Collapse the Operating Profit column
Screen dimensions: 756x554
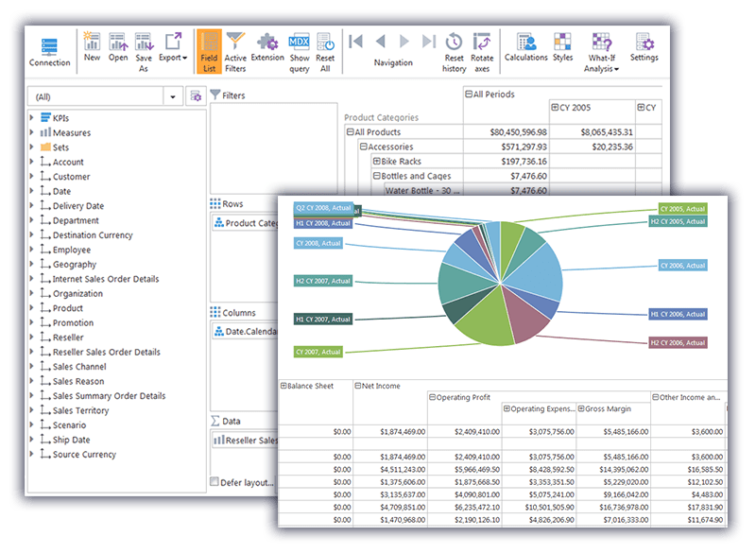pyautogui.click(x=433, y=397)
